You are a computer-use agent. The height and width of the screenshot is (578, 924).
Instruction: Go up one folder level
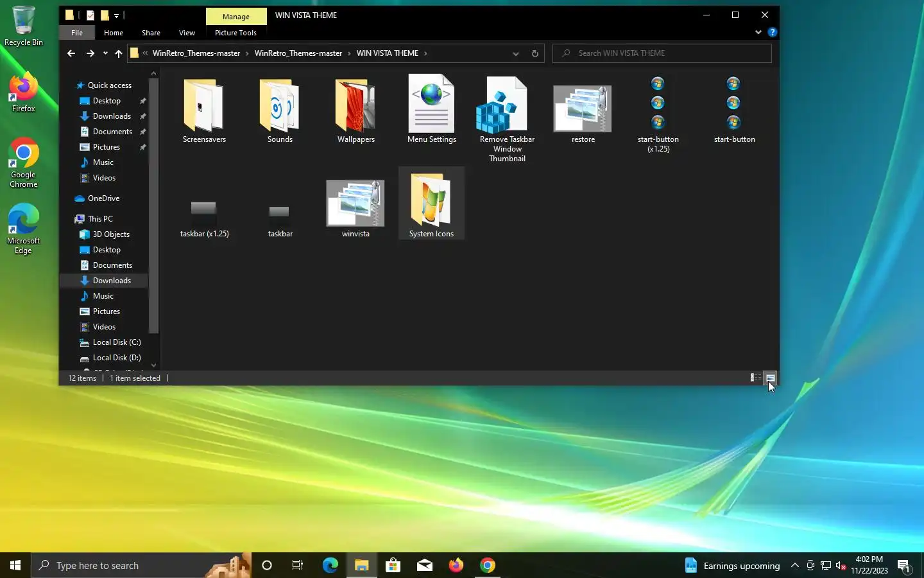(119, 53)
